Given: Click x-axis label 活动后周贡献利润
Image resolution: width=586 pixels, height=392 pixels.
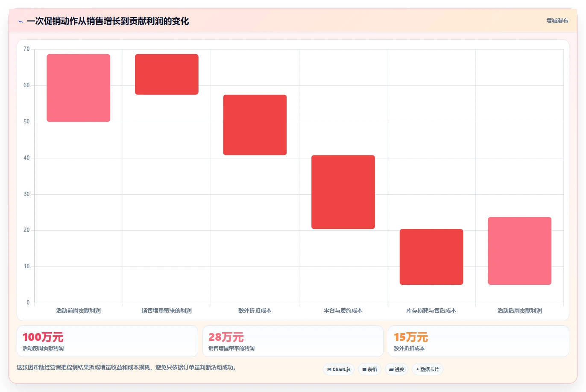Looking at the screenshot, I should coord(519,310).
